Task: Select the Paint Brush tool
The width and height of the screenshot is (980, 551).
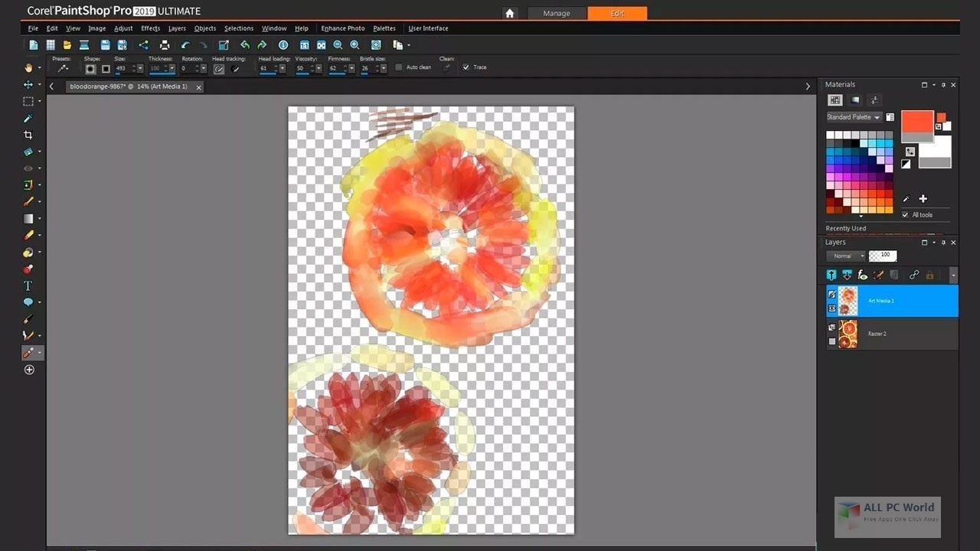Action: coord(28,202)
